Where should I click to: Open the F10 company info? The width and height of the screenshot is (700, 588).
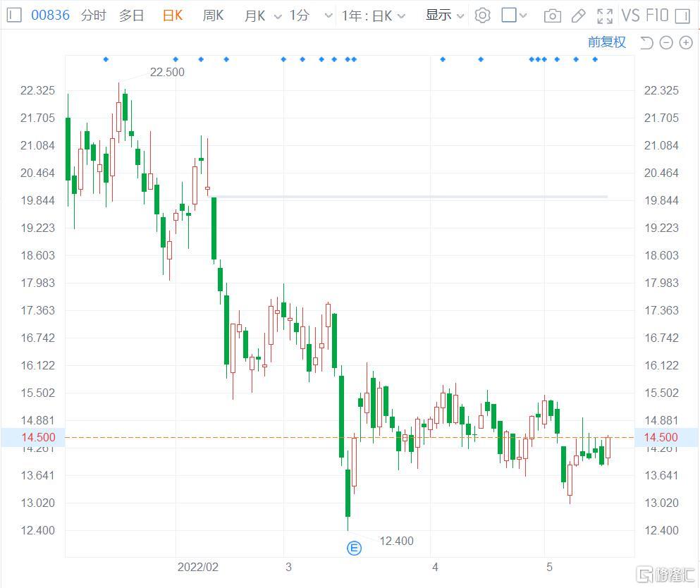tap(656, 16)
